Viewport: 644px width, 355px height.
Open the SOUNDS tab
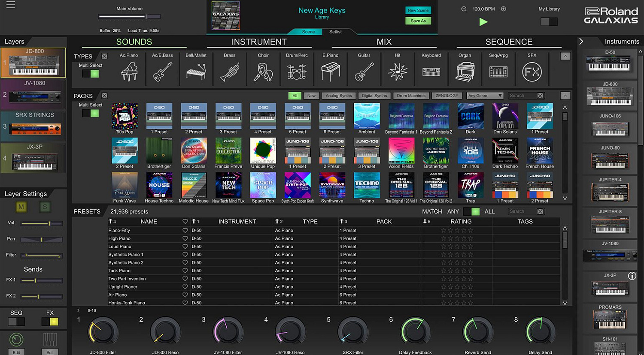coord(134,42)
